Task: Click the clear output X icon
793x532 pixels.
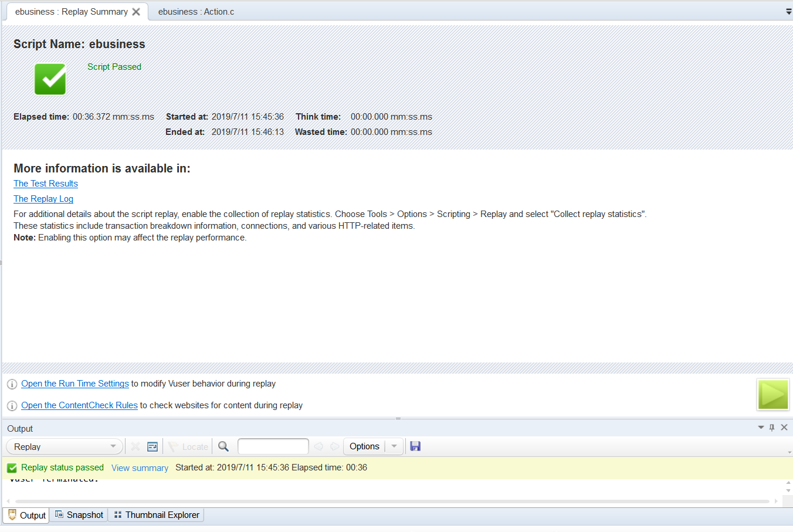Action: click(x=135, y=446)
